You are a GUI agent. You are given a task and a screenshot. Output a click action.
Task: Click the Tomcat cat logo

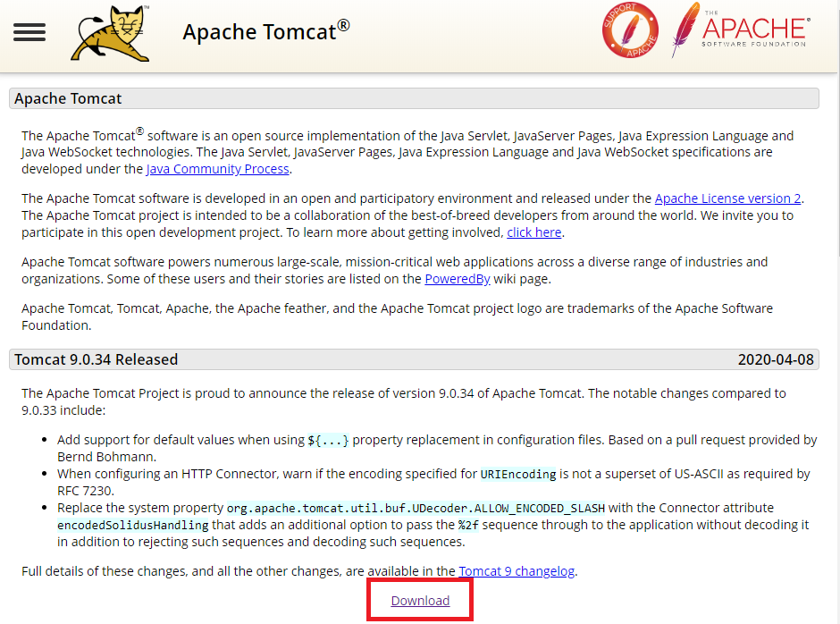(110, 33)
